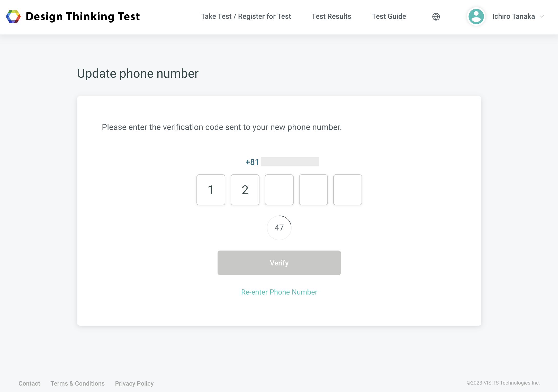
Task: Open the globe language selector icon
Action: (436, 17)
